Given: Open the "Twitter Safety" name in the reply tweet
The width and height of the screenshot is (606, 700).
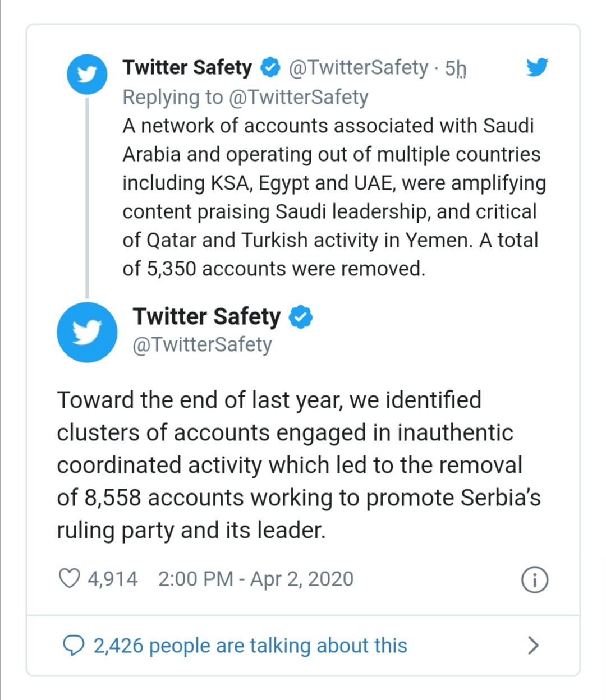Looking at the screenshot, I should [187, 67].
